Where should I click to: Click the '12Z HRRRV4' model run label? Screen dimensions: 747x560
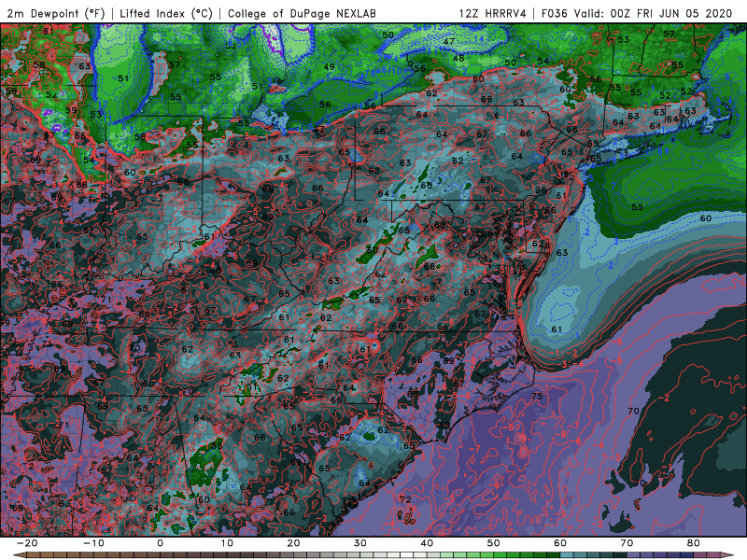tap(493, 13)
